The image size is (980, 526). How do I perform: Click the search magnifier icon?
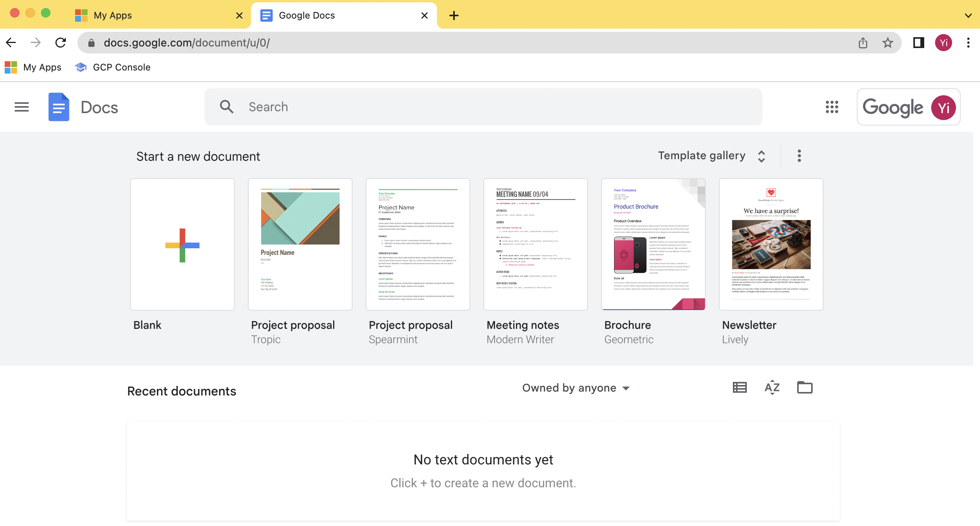227,107
